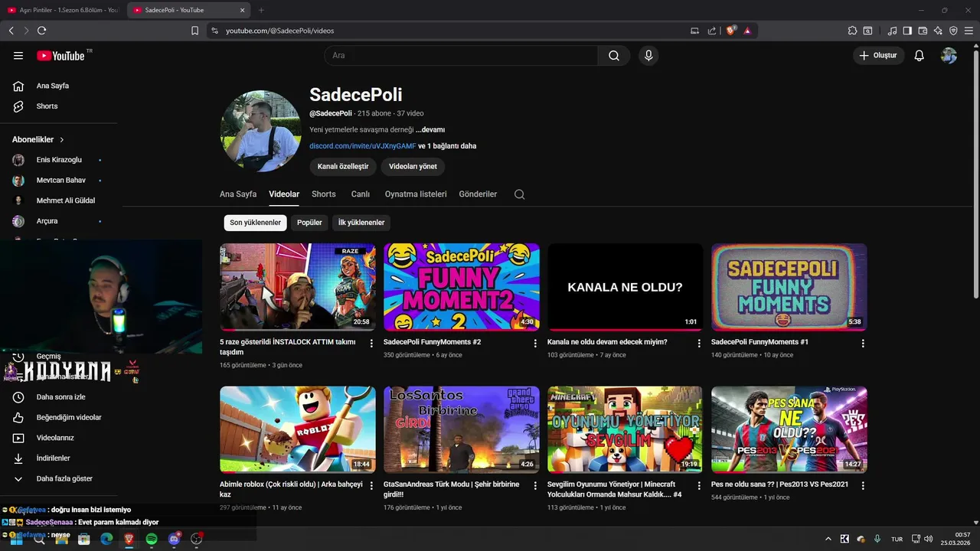Open Spotify from the taskbar
Viewport: 980px width, 551px height.
coord(152,539)
